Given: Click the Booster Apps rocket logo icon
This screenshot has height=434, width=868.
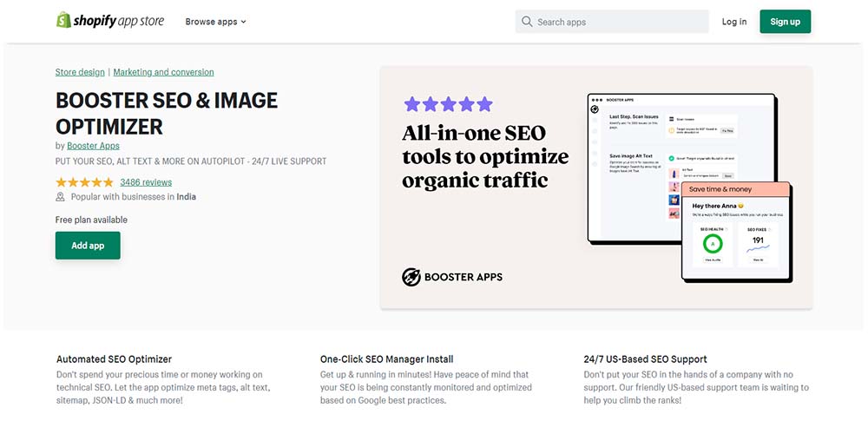Looking at the screenshot, I should point(411,277).
